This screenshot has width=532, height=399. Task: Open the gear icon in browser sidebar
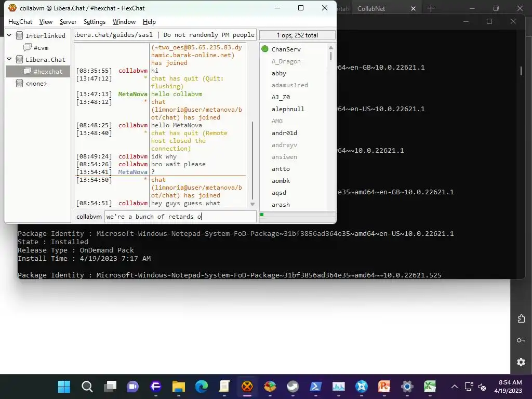521,362
